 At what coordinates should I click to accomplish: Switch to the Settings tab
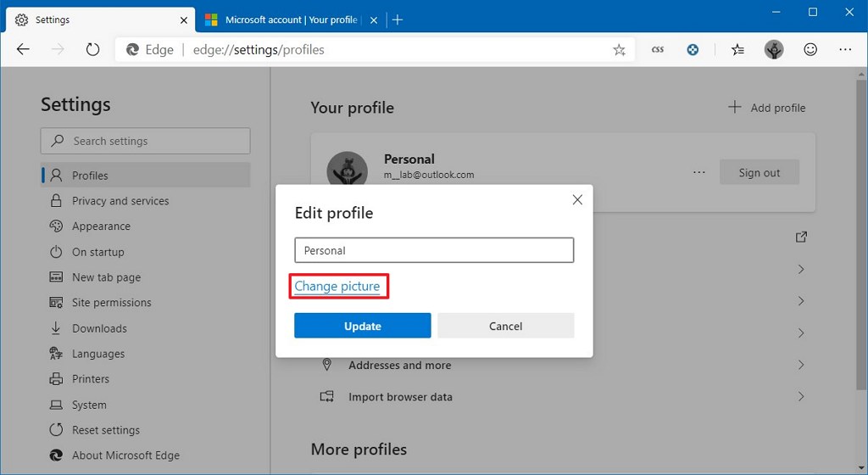pos(100,20)
